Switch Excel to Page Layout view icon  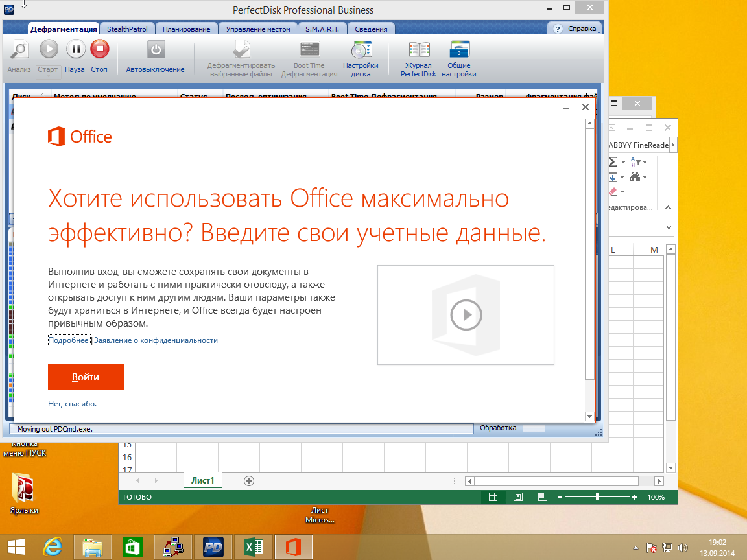(518, 497)
